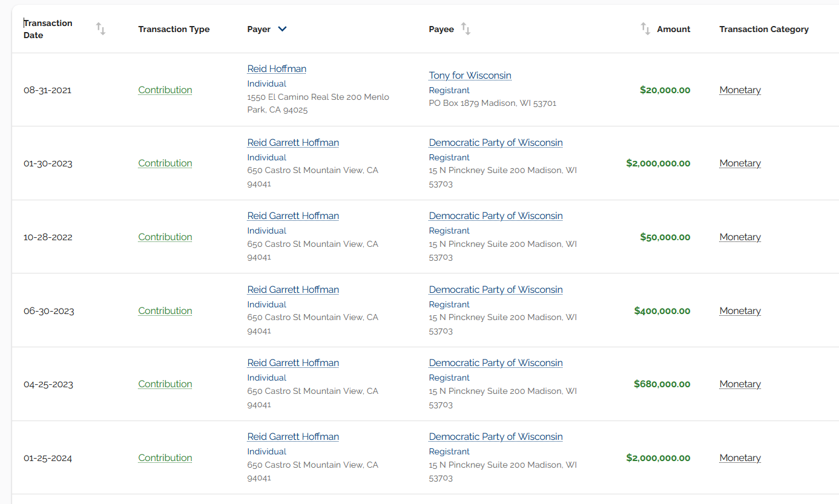Open the Reid Hoffman payer link

pyautogui.click(x=277, y=69)
